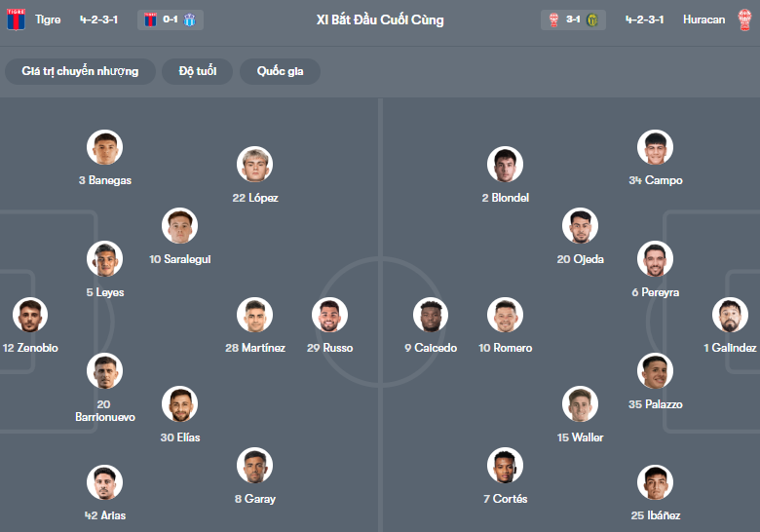760x532 pixels.
Task: Click the Tigre club crest icon
Action: (x=16, y=19)
